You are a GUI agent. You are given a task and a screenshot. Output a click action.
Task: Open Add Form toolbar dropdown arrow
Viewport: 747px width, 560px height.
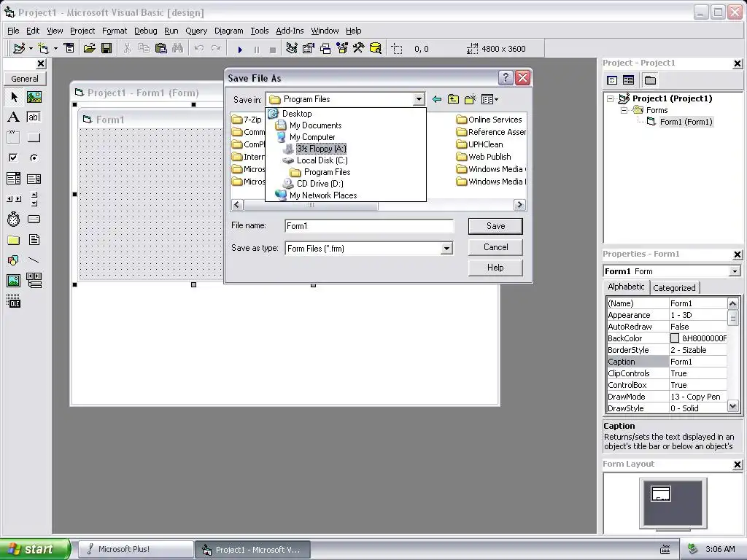tap(55, 49)
